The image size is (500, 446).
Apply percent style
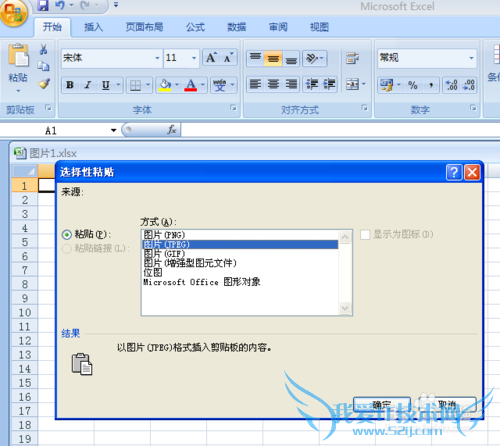click(413, 85)
